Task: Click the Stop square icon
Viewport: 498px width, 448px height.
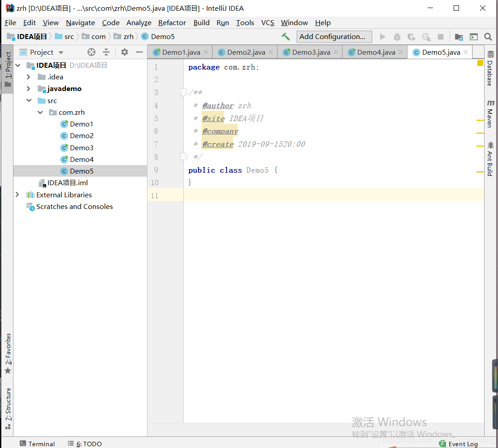Action: pos(441,37)
